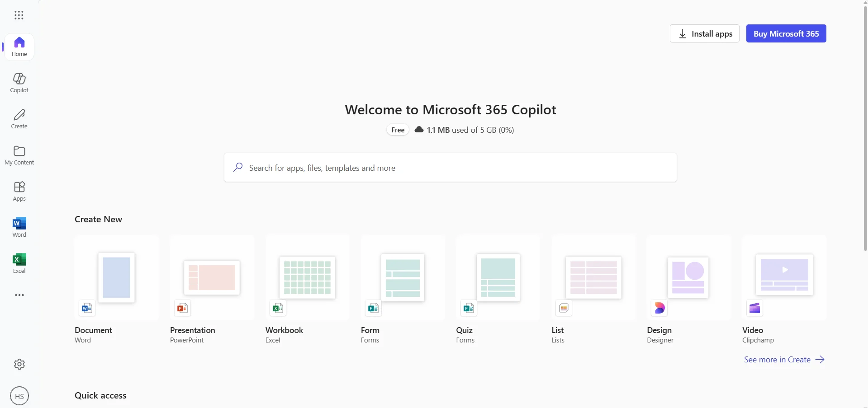Viewport: 868px width, 408px height.
Task: Open the app launcher grid
Action: tap(19, 15)
